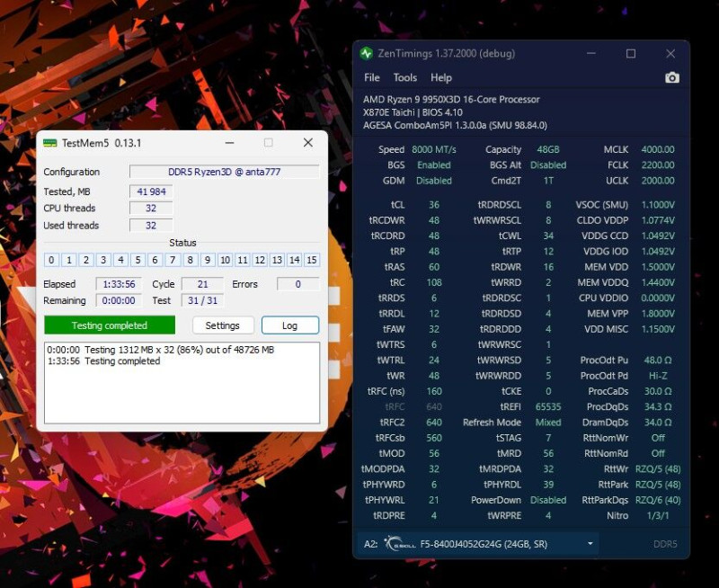Select thread status box 2
The width and height of the screenshot is (719, 588).
(86, 260)
